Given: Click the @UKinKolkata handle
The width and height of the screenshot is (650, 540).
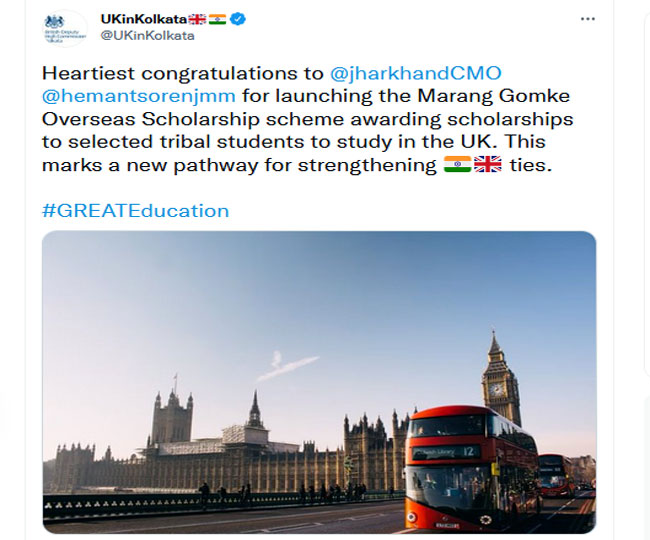Looking at the screenshot, I should (x=148, y=35).
